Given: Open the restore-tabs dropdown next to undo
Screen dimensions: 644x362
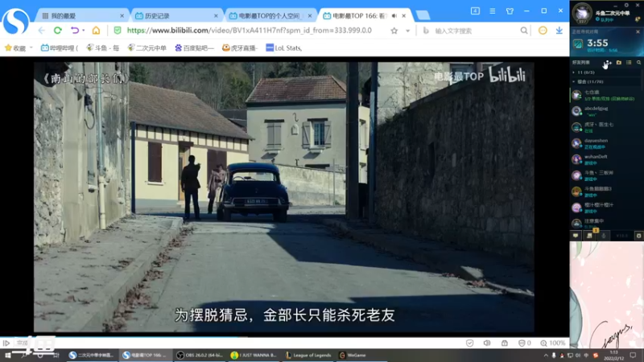Looking at the screenshot, I should coord(84,31).
